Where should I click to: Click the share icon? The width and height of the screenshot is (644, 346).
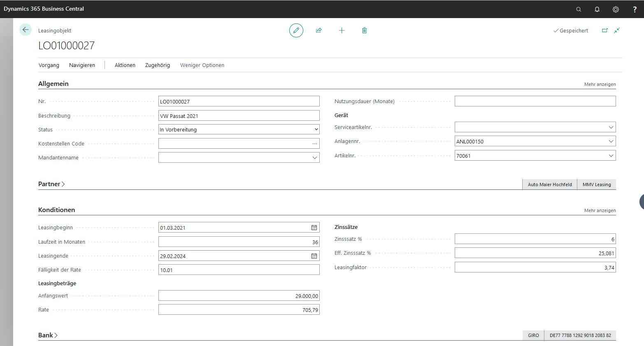(x=319, y=30)
